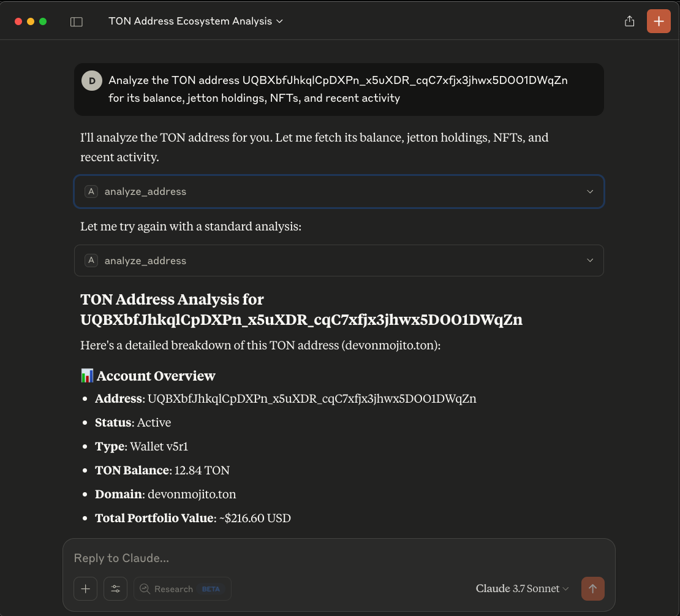
Task: Click the Total Portfolio Value line
Action: click(x=192, y=518)
